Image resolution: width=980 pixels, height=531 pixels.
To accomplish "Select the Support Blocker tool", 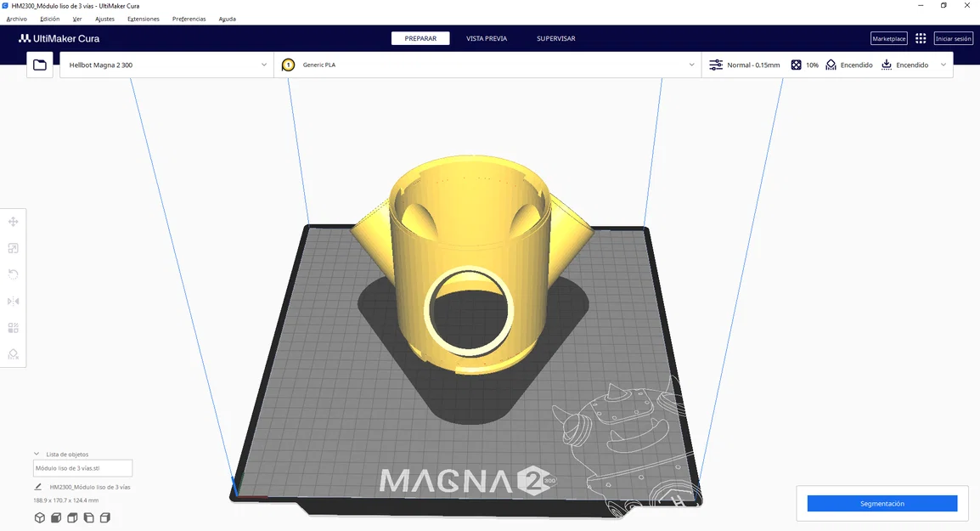I will point(13,354).
